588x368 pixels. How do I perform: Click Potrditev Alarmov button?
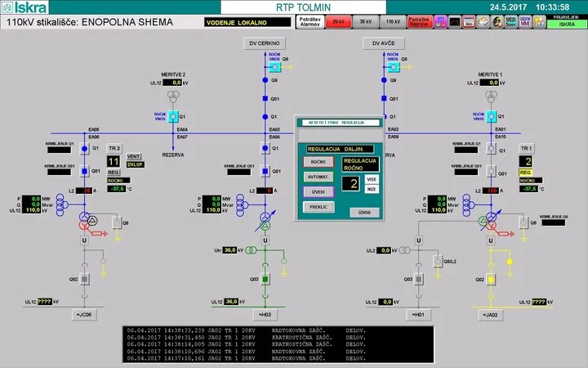[x=310, y=22]
